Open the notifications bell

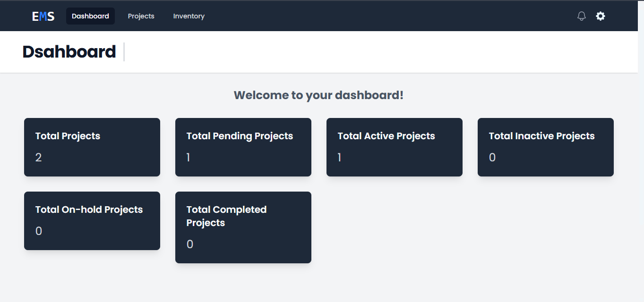point(582,16)
